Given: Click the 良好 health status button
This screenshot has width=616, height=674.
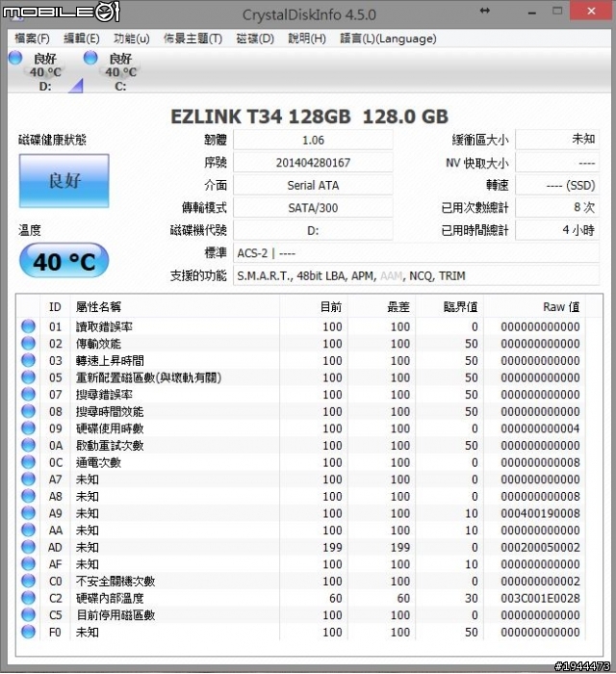Looking at the screenshot, I should pos(64,181).
